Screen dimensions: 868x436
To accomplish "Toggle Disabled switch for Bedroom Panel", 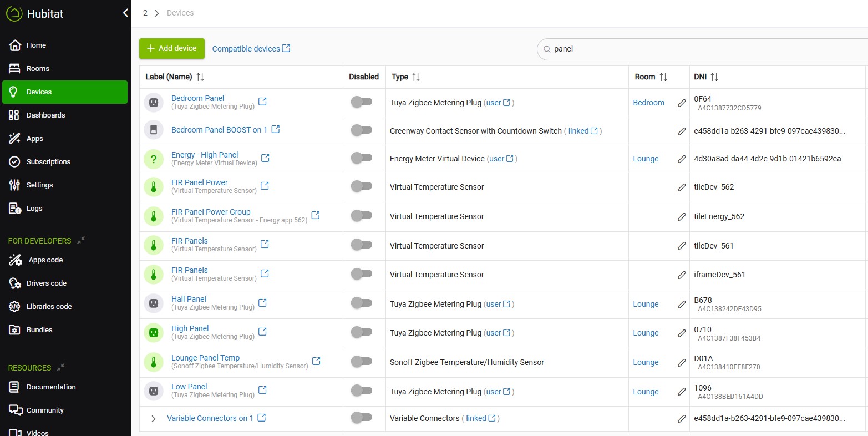I will tap(362, 102).
